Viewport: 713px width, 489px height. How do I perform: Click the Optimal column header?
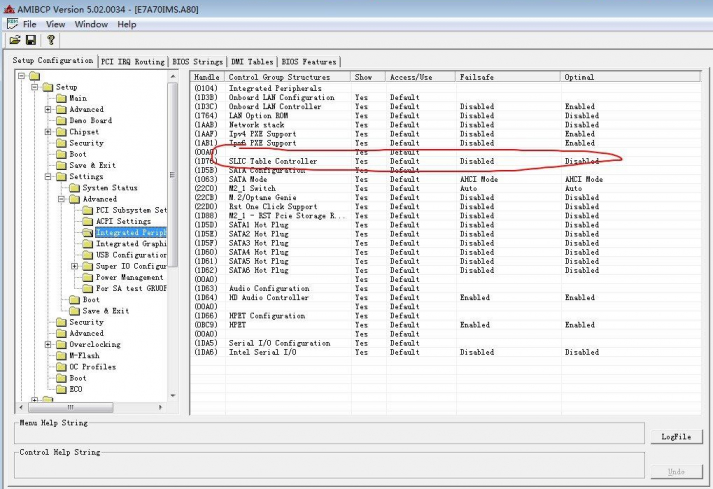(630, 77)
